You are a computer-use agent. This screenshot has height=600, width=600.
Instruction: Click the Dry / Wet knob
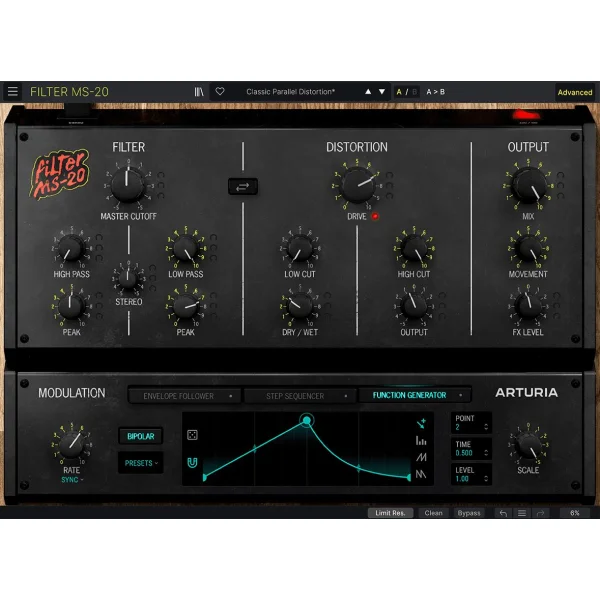pyautogui.click(x=300, y=306)
